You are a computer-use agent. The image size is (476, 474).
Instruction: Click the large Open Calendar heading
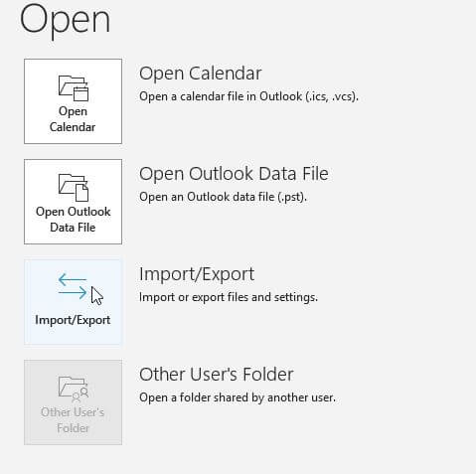pyautogui.click(x=201, y=74)
